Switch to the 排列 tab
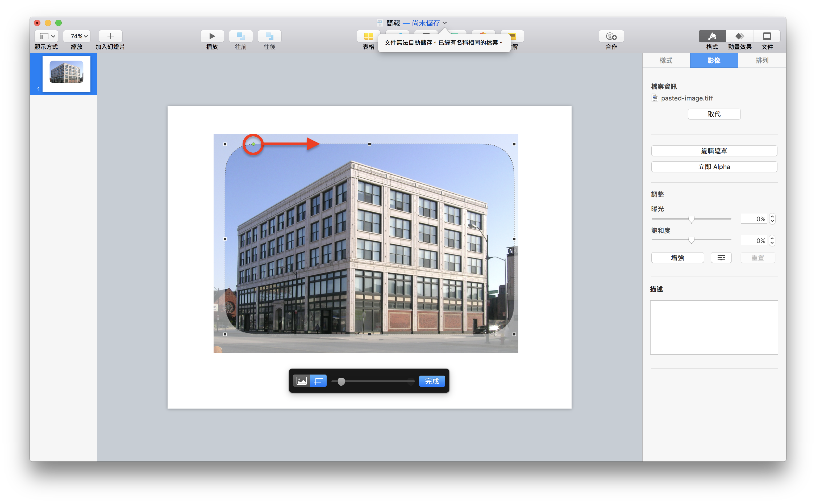This screenshot has height=504, width=816. point(762,61)
